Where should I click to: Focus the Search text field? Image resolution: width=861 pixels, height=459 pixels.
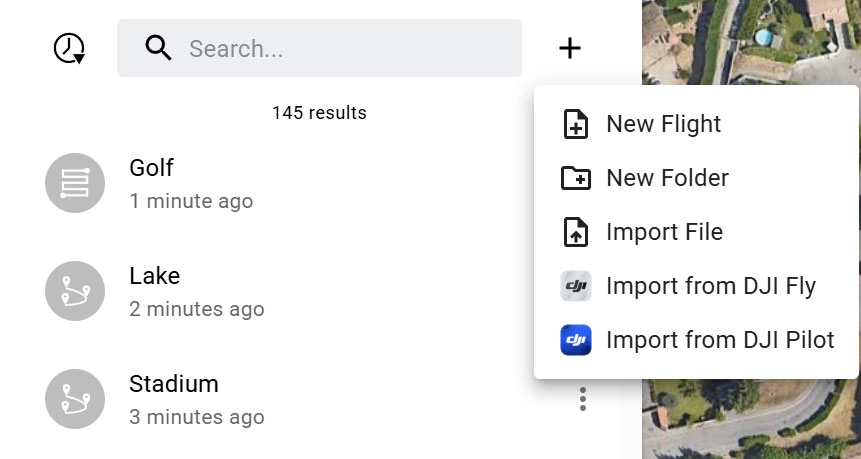[x=340, y=48]
